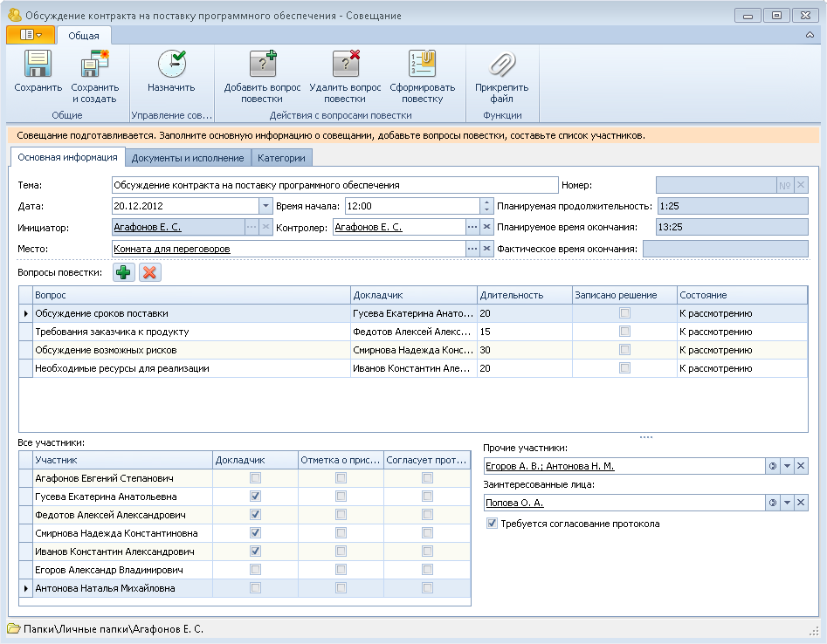Add agenda question with green plus
The height and width of the screenshot is (644, 827).
tap(123, 272)
